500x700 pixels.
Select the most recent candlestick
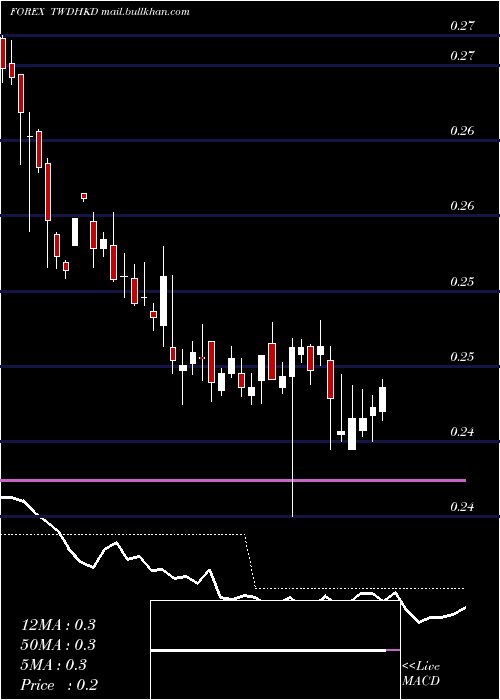(x=382, y=400)
